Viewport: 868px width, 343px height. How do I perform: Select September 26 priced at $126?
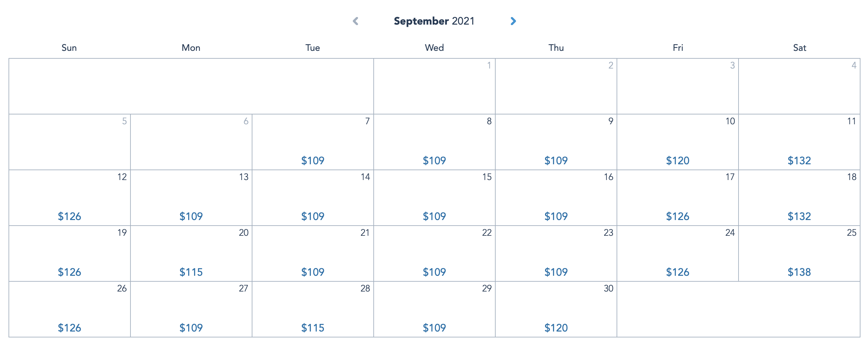pos(70,309)
